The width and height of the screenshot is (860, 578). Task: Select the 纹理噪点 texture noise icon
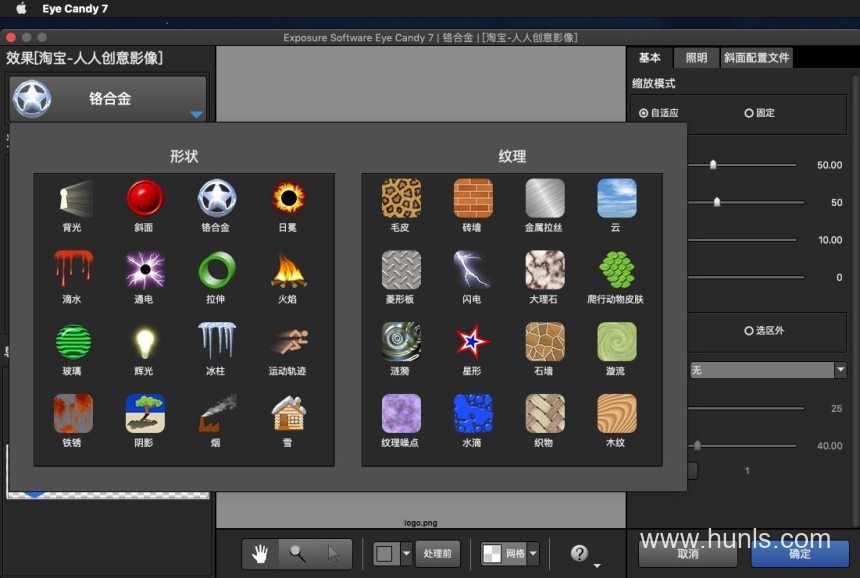point(401,413)
